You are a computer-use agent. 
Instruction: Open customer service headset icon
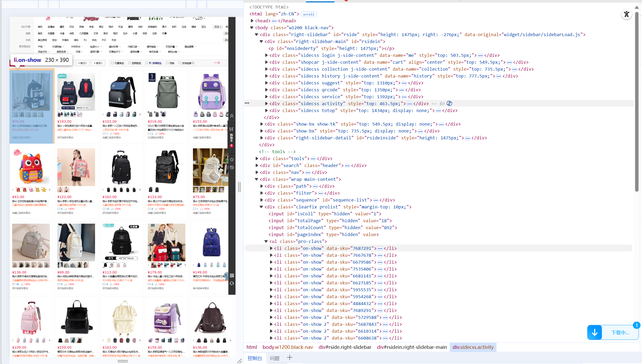point(232,283)
